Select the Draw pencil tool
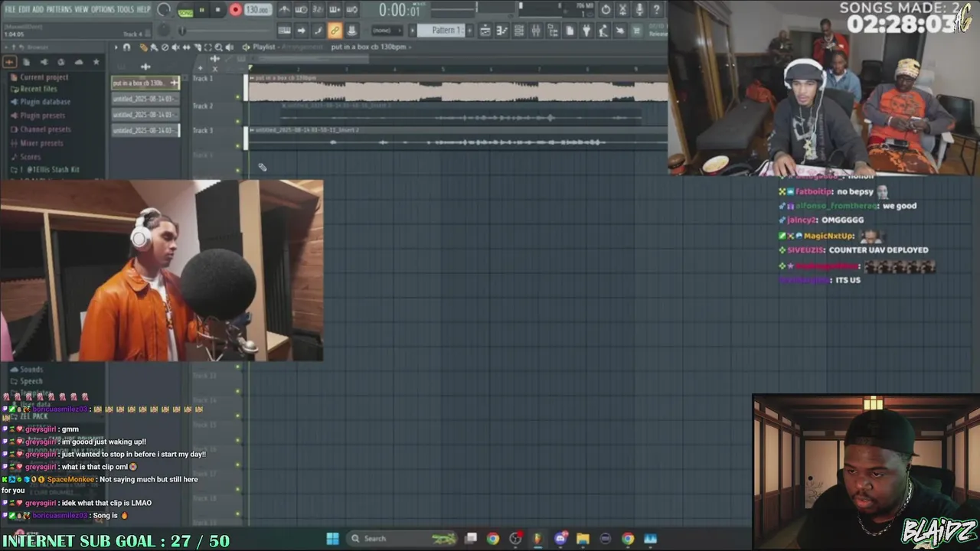Screen dimensions: 980x551 pyautogui.click(x=143, y=47)
